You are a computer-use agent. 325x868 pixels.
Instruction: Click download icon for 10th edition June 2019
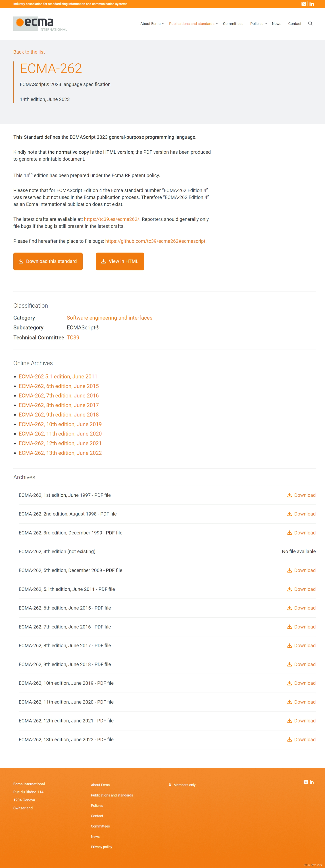click(289, 683)
